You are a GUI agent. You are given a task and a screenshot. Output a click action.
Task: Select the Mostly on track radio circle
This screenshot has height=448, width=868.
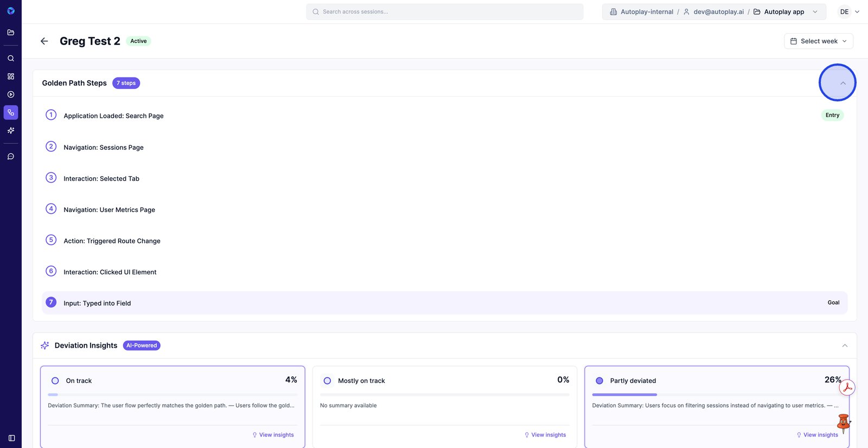click(327, 381)
